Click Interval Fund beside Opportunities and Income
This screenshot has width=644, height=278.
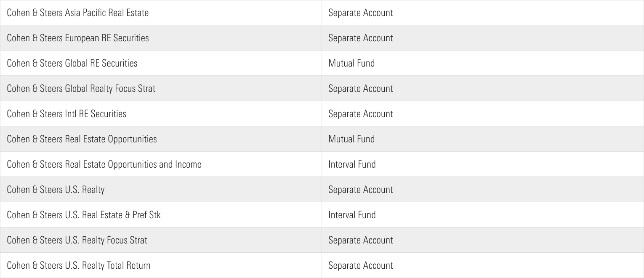pyautogui.click(x=352, y=164)
